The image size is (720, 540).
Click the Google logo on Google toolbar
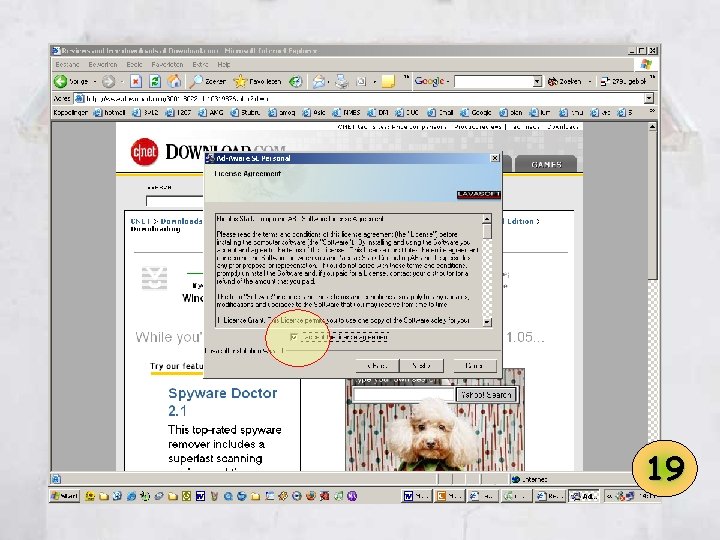point(429,81)
